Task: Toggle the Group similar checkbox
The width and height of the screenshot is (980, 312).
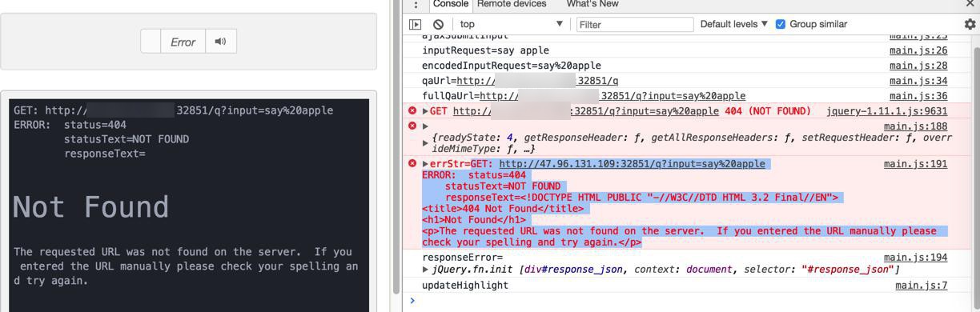Action: coord(781,25)
